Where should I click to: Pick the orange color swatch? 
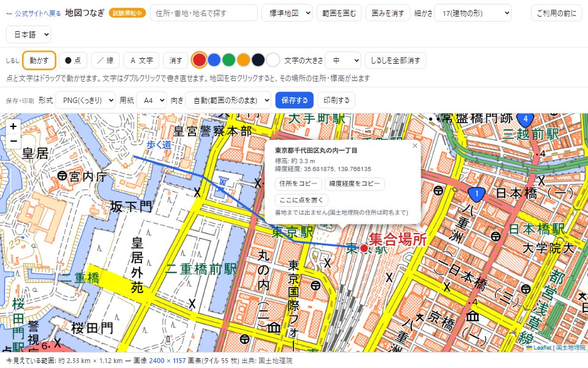coord(243,60)
